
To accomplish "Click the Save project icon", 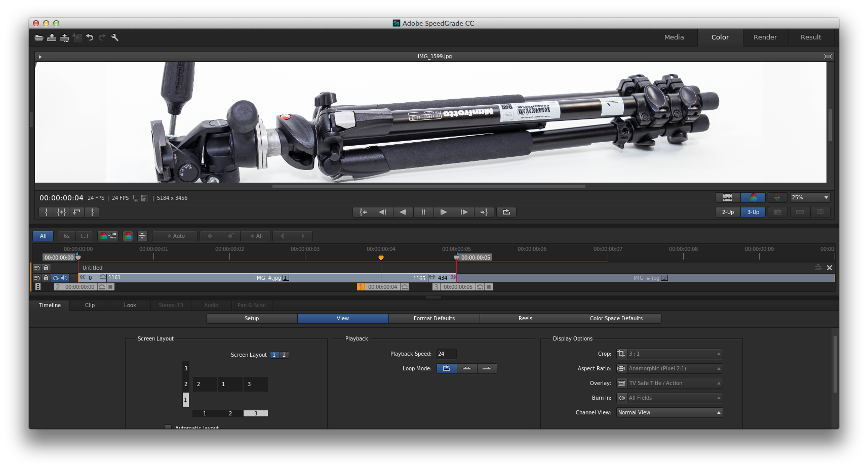I will pyautogui.click(x=52, y=37).
